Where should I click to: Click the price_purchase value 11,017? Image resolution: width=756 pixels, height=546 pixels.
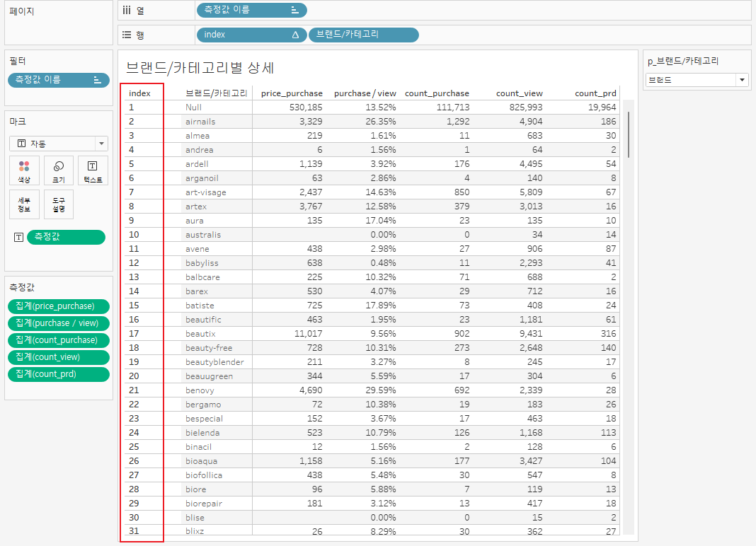tap(308, 334)
